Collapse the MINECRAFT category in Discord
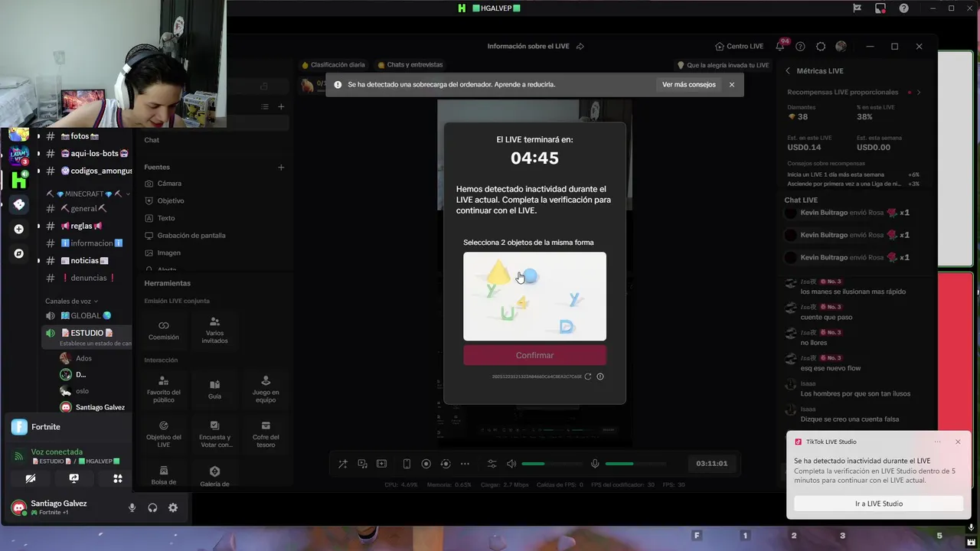Viewport: 980px width, 551px height. (x=87, y=194)
